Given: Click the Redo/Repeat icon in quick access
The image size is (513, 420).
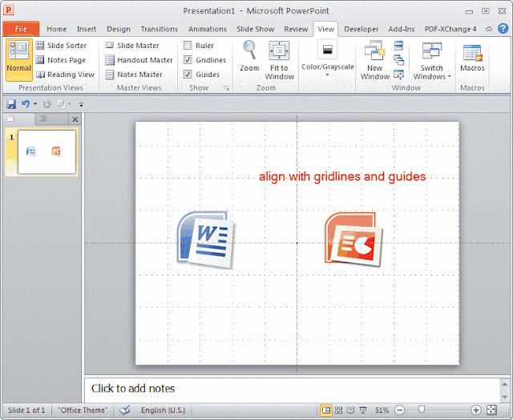Looking at the screenshot, I should (46, 104).
